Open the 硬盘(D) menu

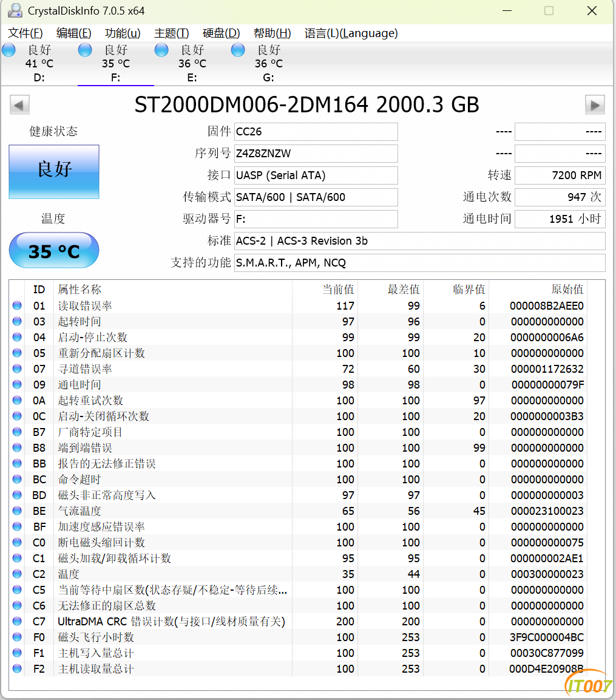pos(221,33)
